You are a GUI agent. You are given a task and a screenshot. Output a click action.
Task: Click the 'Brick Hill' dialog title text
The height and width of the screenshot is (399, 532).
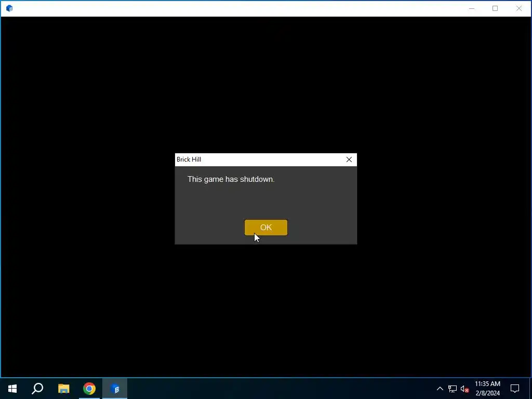click(189, 159)
